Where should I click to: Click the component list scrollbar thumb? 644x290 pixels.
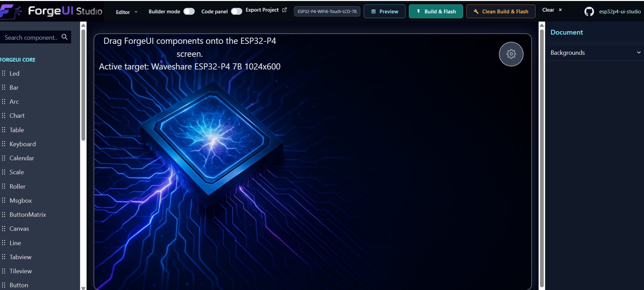coord(83,85)
